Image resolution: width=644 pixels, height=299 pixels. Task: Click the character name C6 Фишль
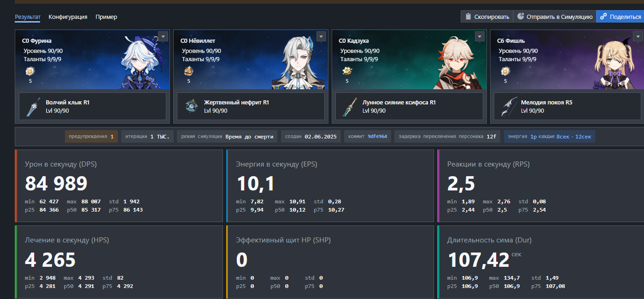511,41
